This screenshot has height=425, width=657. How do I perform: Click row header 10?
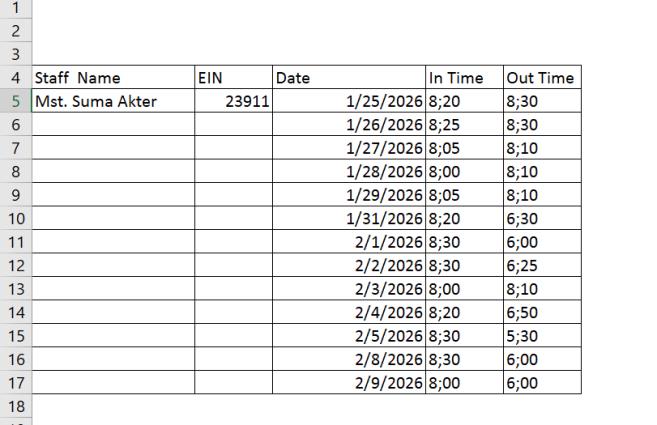pyautogui.click(x=15, y=216)
